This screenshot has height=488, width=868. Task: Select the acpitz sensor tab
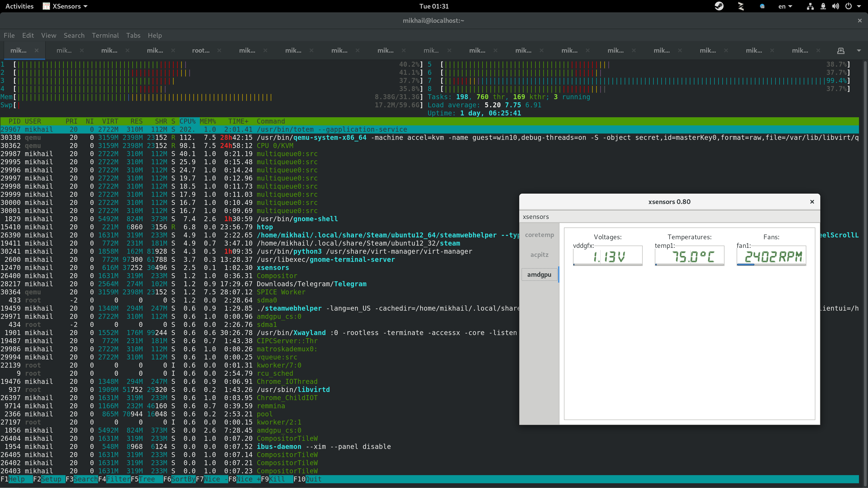539,255
